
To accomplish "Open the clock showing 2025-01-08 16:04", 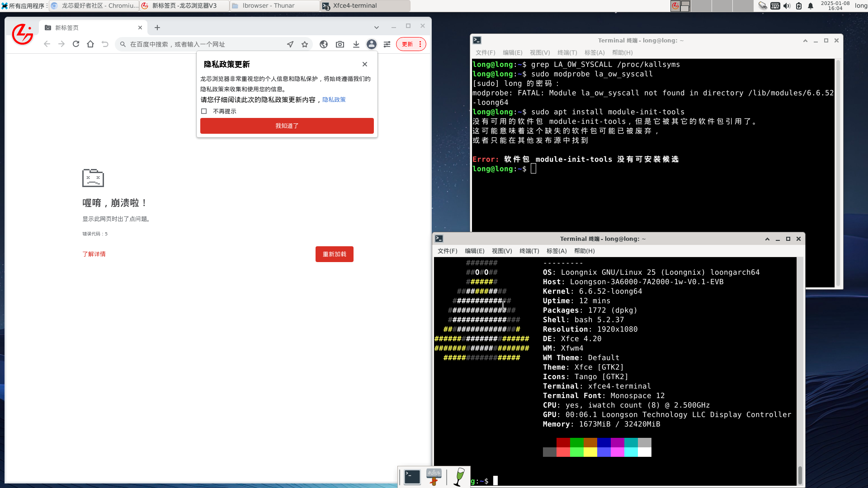I will [x=835, y=6].
